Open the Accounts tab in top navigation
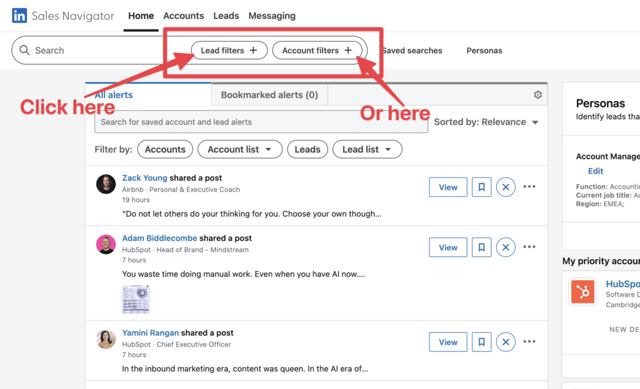Screen dimensions: 640x389 click(x=183, y=16)
